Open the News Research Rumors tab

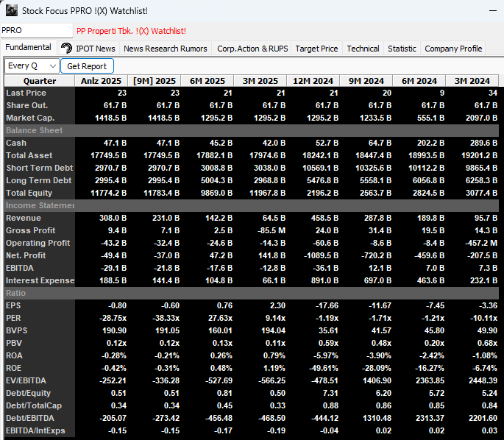coord(165,49)
